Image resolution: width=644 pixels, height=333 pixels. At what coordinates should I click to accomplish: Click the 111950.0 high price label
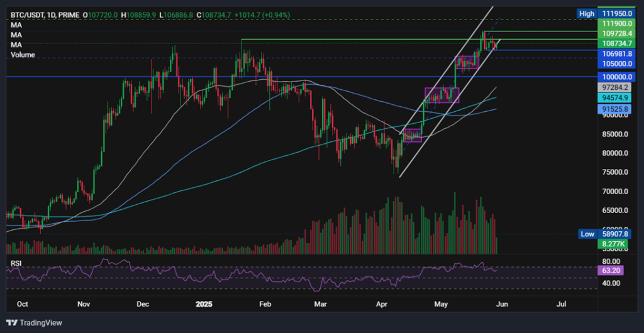[x=618, y=14]
